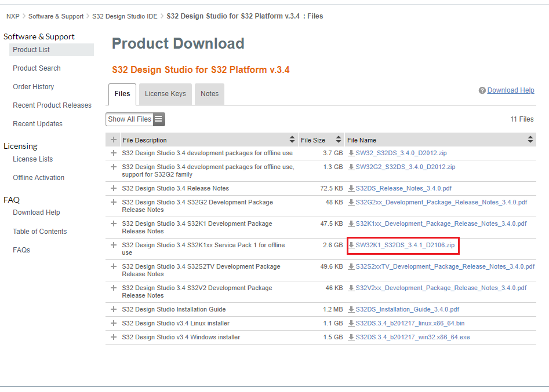Click download icon beside S32DS.3.4_b201217_linux.x86_64.bin
549x392 pixels.
coord(351,324)
